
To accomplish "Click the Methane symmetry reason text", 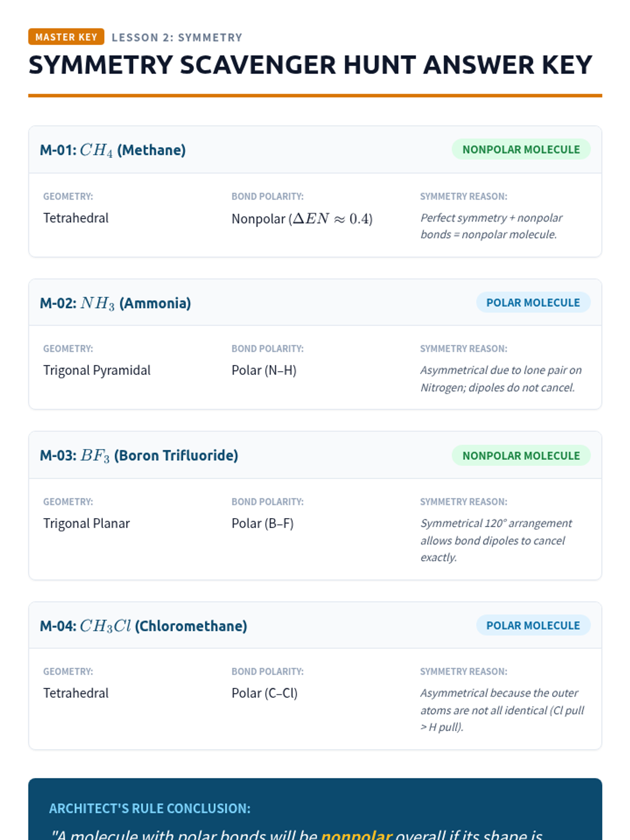I will (x=491, y=226).
